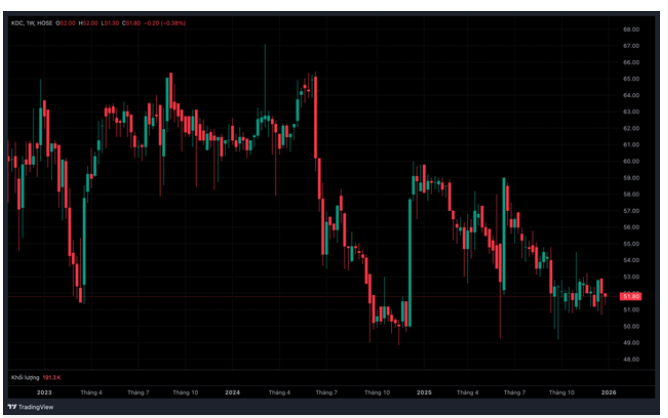668x418 pixels.
Task: Open the TradingView text link
Action: (x=36, y=407)
